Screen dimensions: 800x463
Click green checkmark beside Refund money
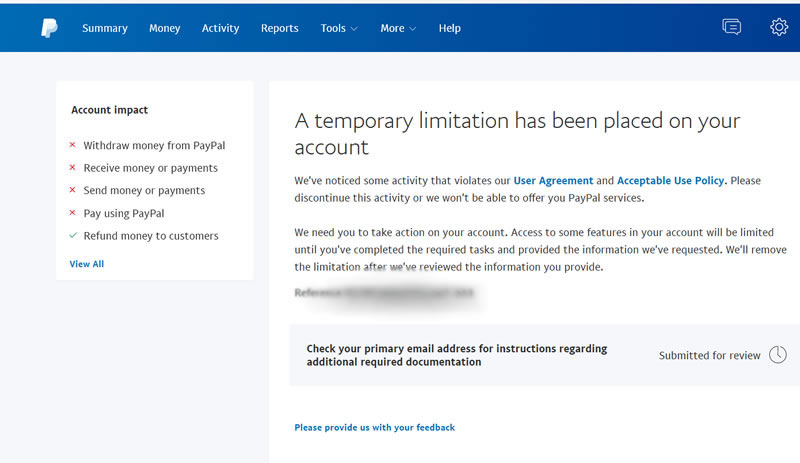pos(72,236)
